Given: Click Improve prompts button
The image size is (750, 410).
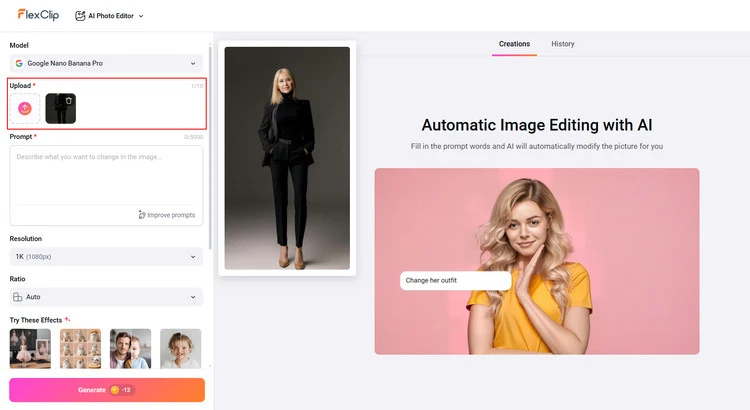Looking at the screenshot, I should pos(166,215).
